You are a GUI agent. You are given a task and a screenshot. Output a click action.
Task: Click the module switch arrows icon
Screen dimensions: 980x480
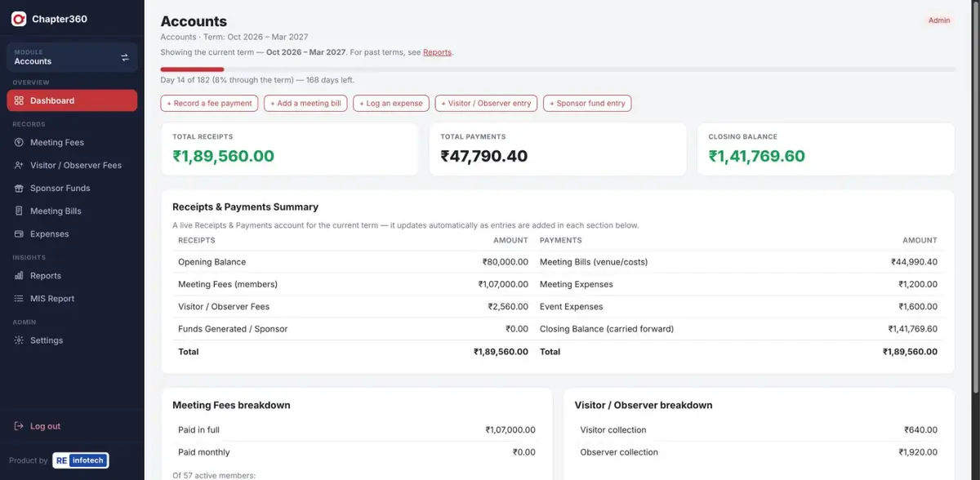125,57
